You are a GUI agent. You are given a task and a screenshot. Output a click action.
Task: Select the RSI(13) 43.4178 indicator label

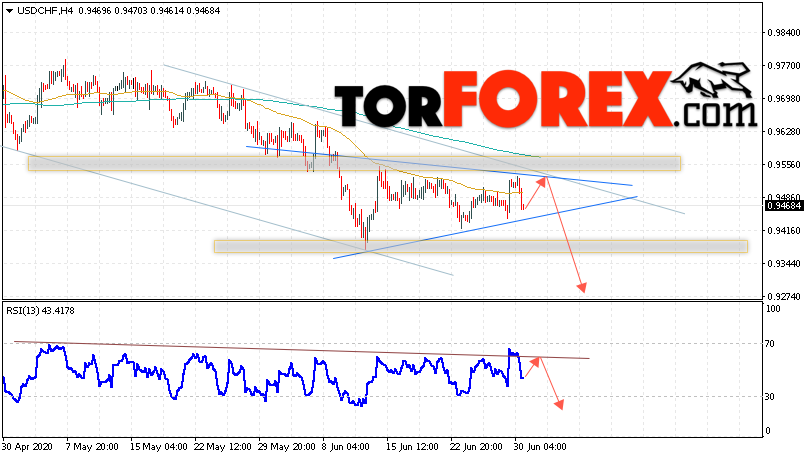click(x=40, y=311)
